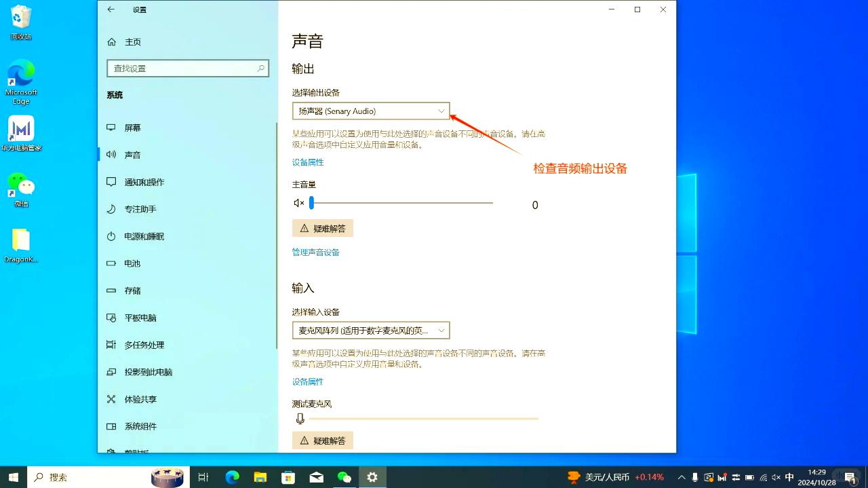Viewport: 868px width, 488px height.
Task: Show hidden system tray icons
Action: (682, 477)
